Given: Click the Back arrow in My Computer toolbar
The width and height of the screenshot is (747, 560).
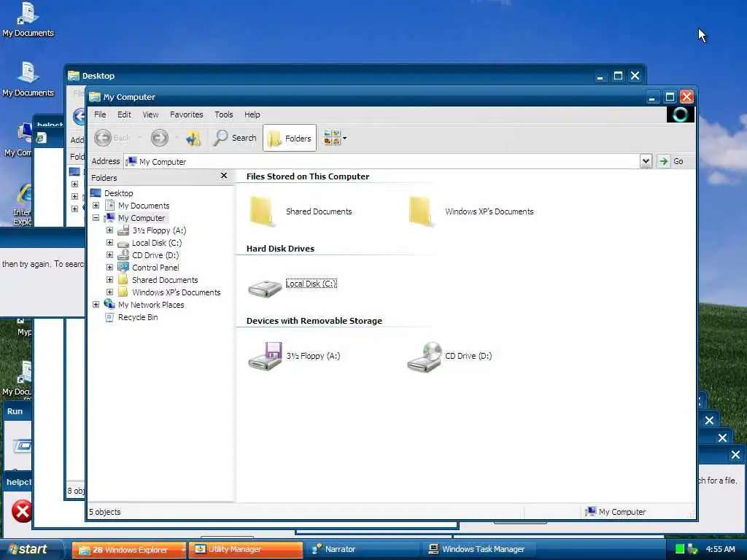Looking at the screenshot, I should click(102, 138).
